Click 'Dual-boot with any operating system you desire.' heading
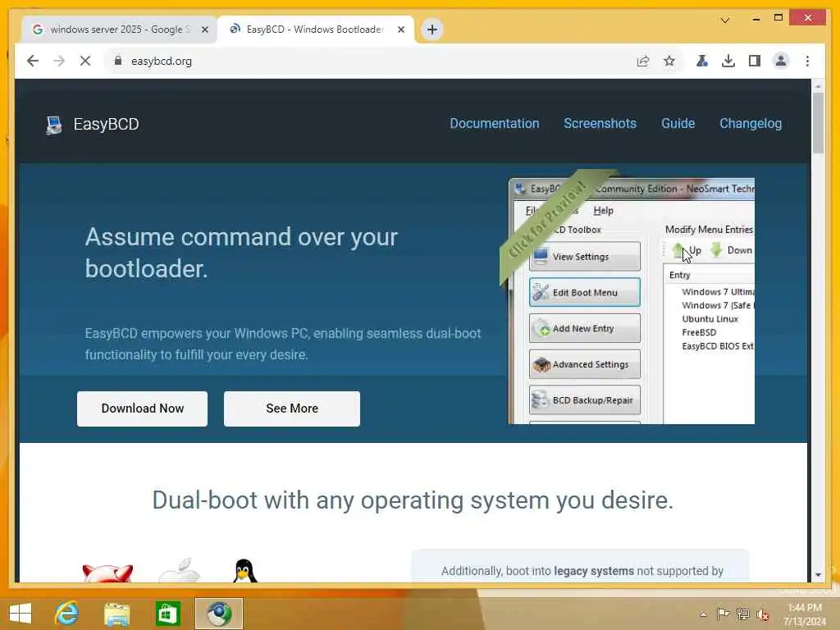840x630 pixels. pyautogui.click(x=413, y=500)
